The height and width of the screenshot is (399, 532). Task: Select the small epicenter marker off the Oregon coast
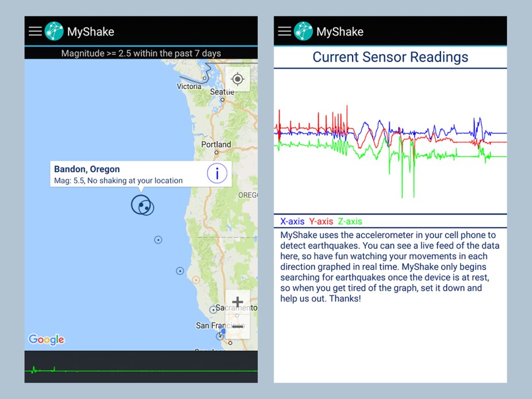[158, 240]
